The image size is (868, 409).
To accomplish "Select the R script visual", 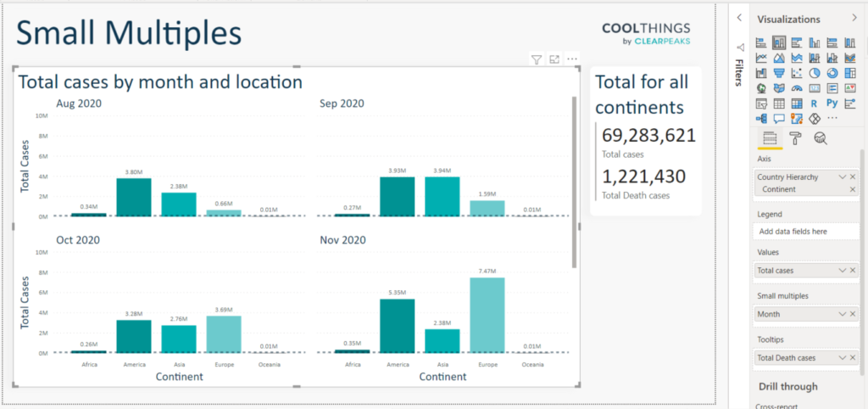I will click(815, 103).
